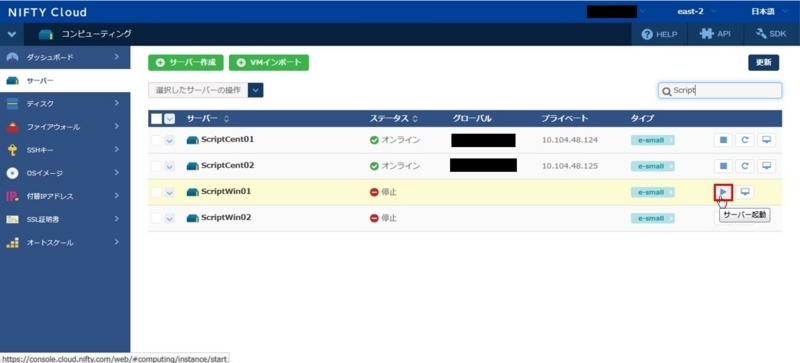Click ScriptCent01 server icon
The height and width of the screenshot is (363, 800).
[192, 140]
